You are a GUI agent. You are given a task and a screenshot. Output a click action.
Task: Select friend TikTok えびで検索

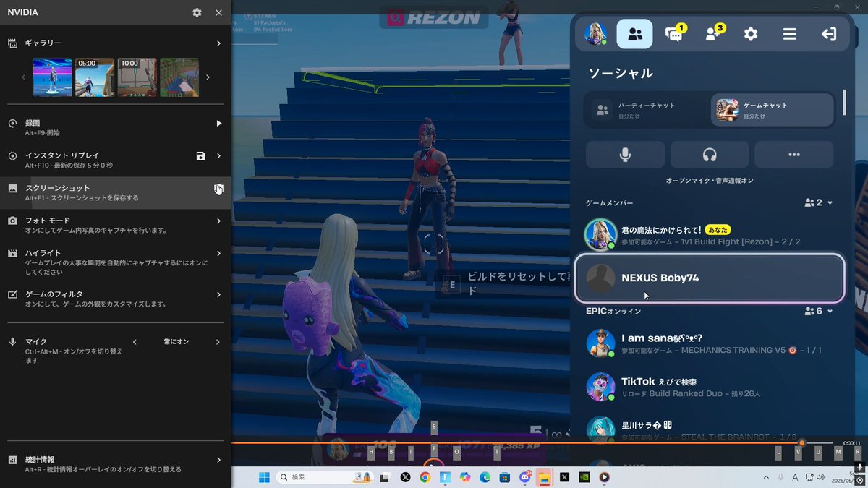click(710, 387)
